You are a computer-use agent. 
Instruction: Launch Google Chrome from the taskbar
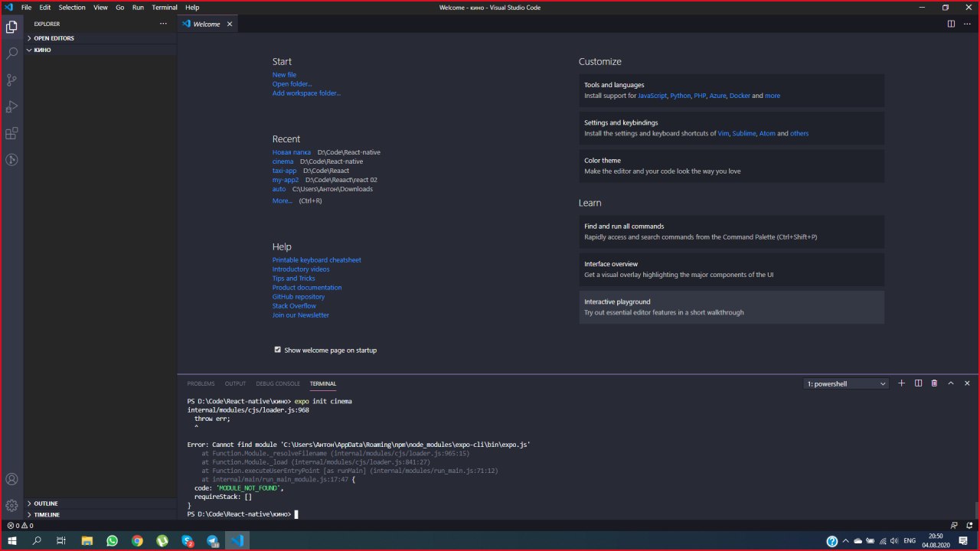pos(137,540)
